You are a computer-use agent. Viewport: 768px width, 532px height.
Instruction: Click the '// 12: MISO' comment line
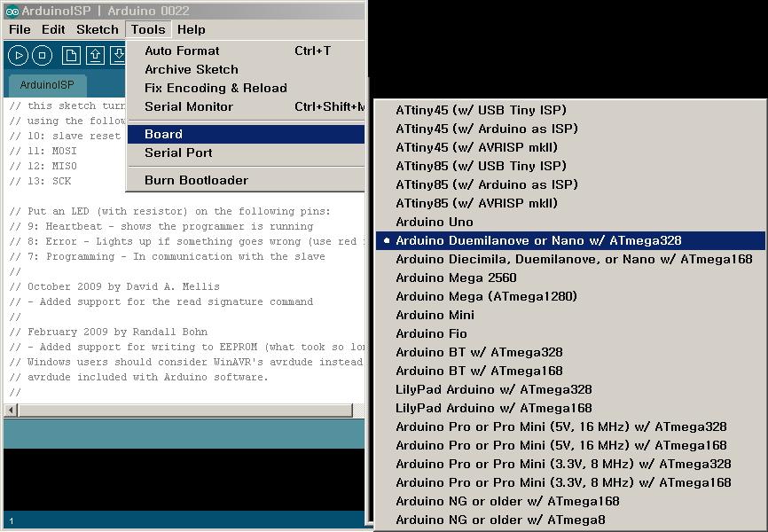click(x=43, y=166)
